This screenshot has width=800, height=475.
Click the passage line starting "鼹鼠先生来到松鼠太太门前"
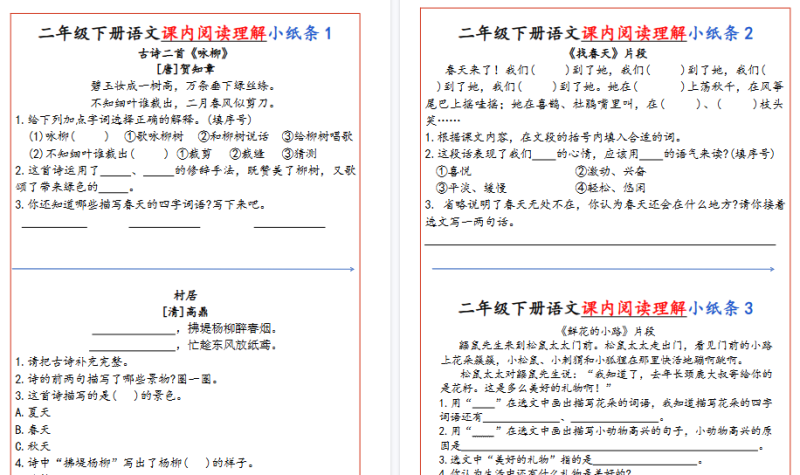click(615, 345)
